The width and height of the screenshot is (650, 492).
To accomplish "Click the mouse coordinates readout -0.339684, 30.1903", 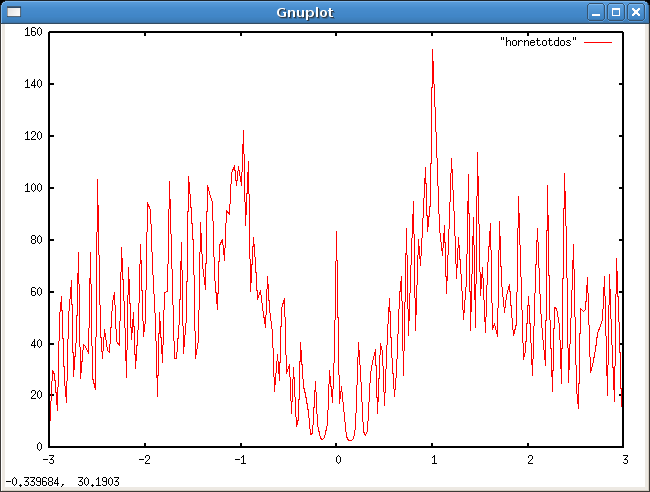I will tap(62, 482).
